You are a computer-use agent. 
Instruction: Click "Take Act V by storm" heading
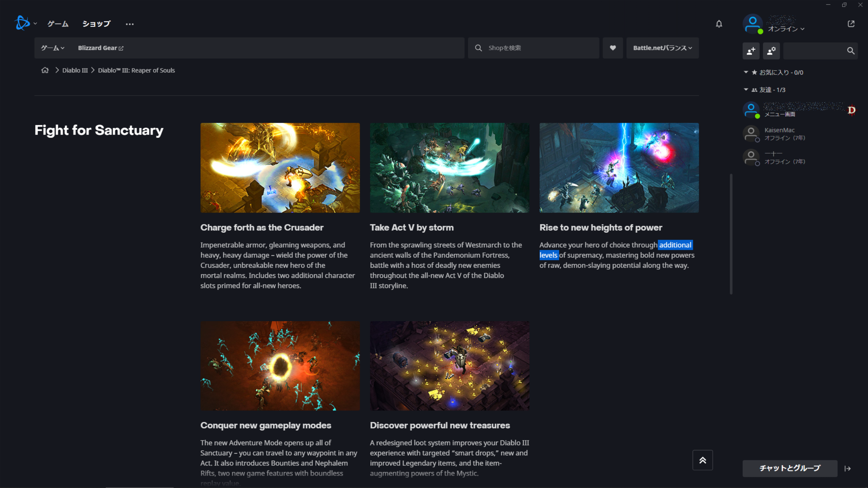[x=412, y=227]
